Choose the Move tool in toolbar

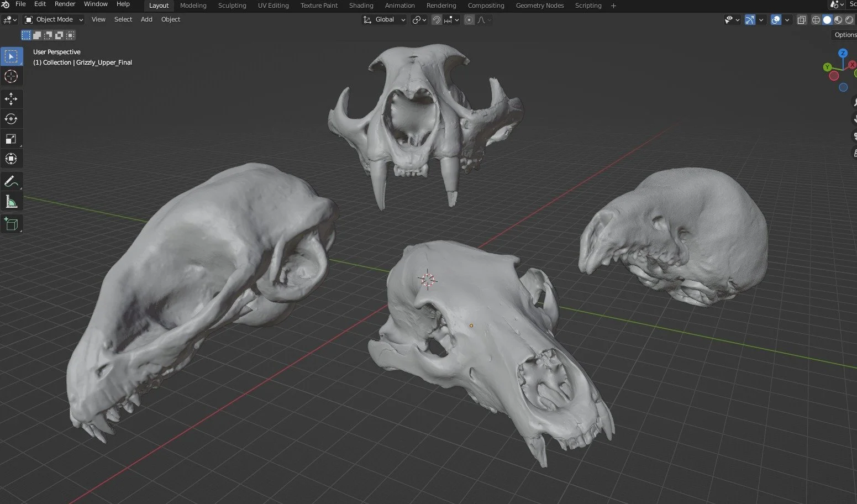(x=11, y=99)
